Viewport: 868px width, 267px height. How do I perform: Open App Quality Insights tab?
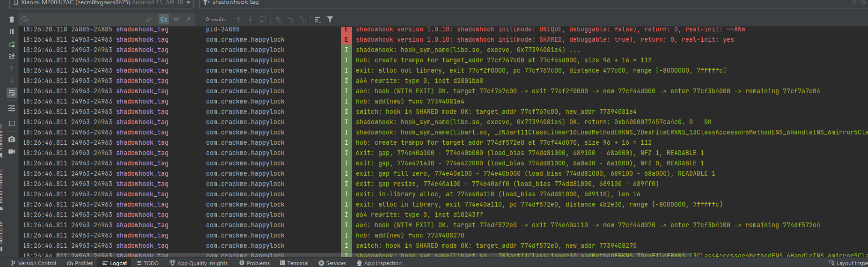[199, 263]
